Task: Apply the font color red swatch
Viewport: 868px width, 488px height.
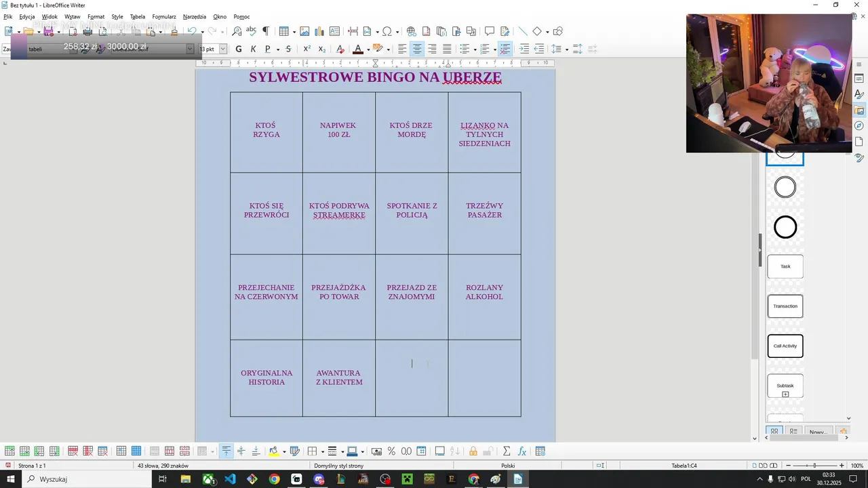Action: click(358, 49)
